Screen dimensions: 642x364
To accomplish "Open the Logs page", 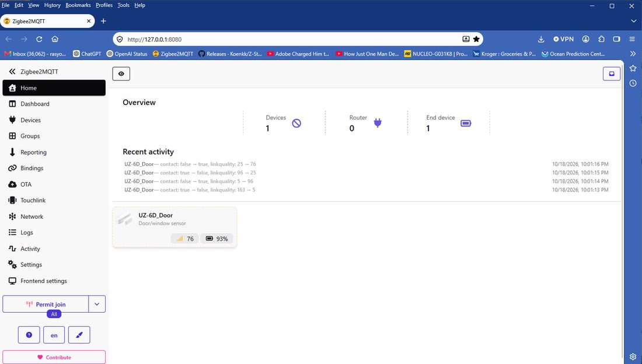I will [x=54, y=233].
